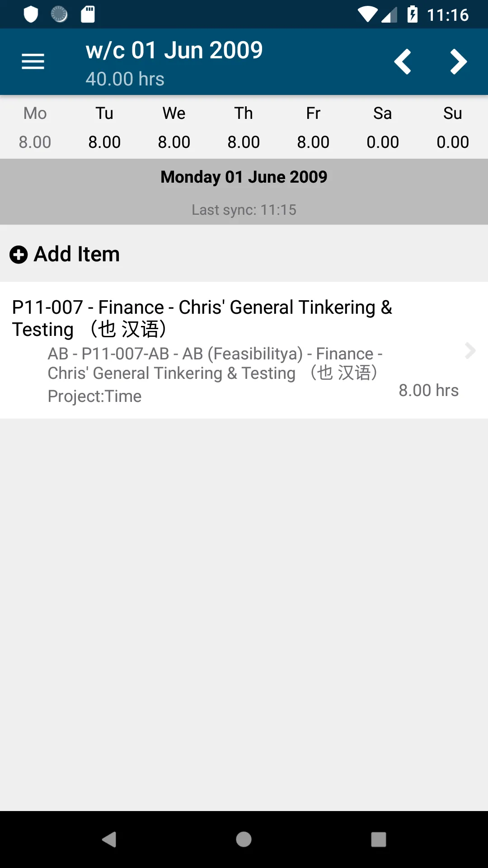Switch to the We day column
This screenshot has width=488, height=868.
174,127
